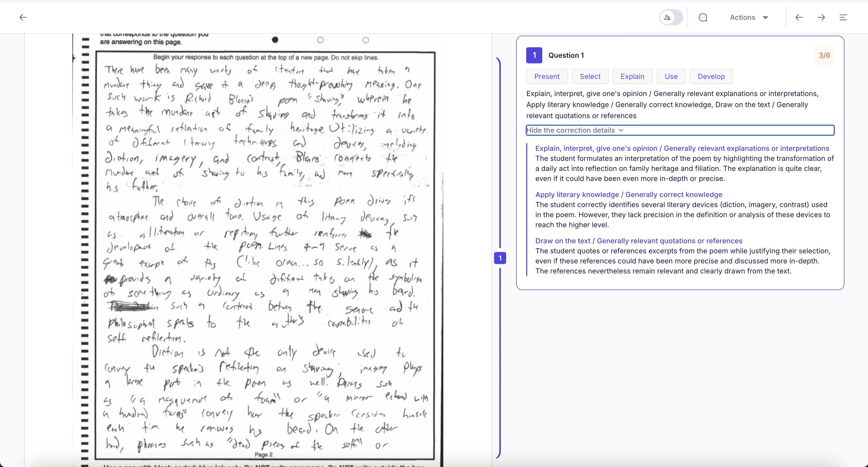Image resolution: width=868 pixels, height=467 pixels.
Task: Open the hamburger list menu icon
Action: tap(843, 18)
